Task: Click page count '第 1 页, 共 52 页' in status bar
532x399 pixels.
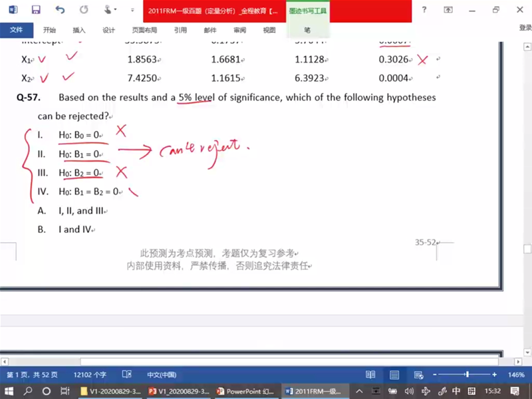Action: [x=32, y=375]
